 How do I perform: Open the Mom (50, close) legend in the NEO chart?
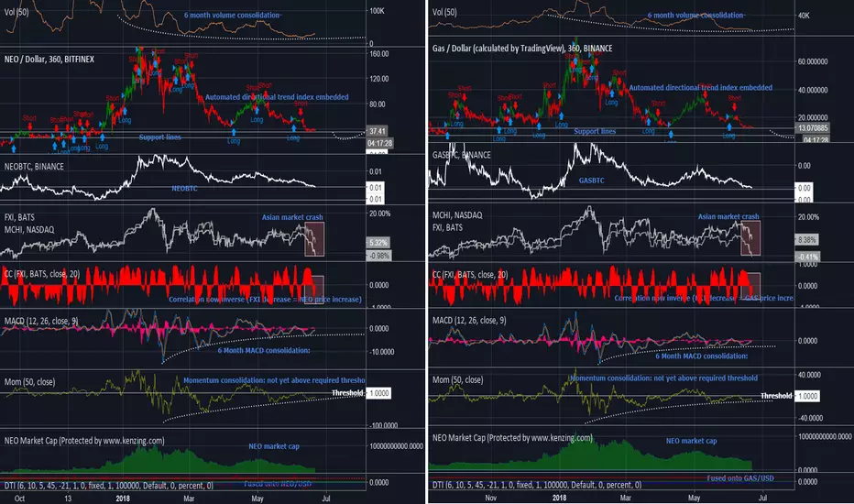29,381
